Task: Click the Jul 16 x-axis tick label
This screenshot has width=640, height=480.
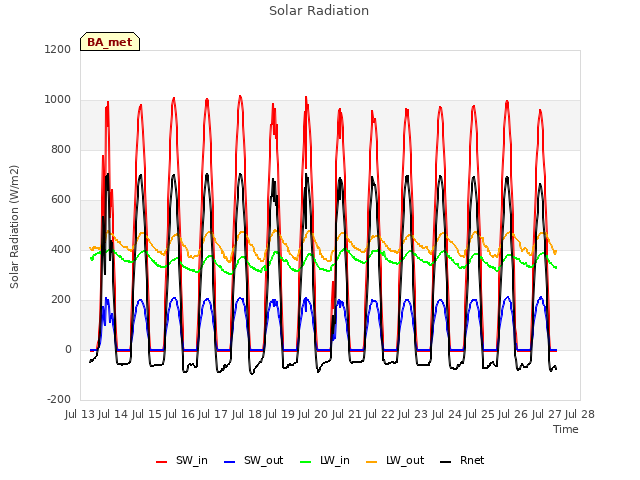Action: [x=180, y=415]
